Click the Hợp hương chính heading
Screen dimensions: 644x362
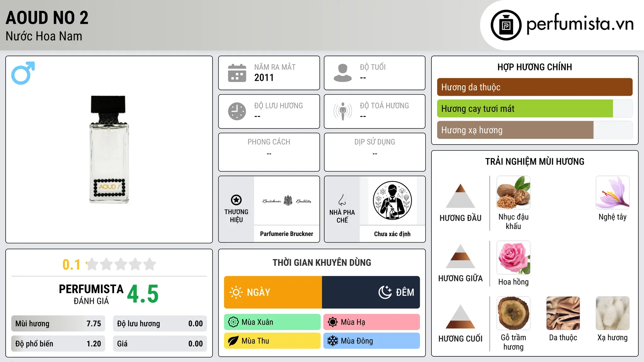click(535, 67)
